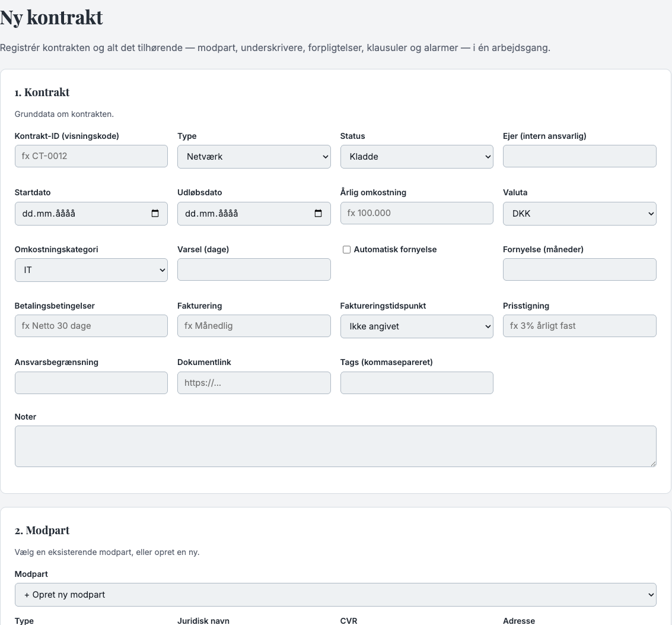Open the Faktureringstidspunkt dropdown

[x=416, y=326]
